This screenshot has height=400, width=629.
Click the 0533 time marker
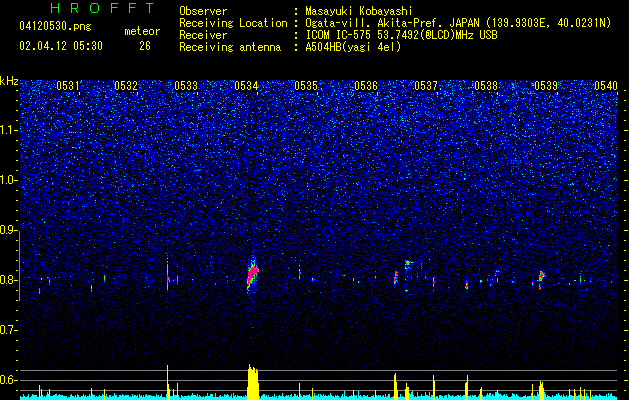click(x=186, y=85)
